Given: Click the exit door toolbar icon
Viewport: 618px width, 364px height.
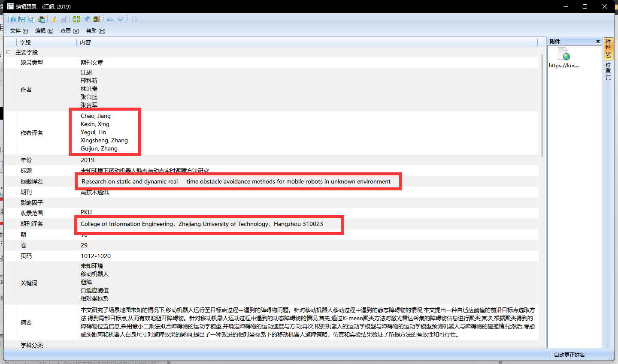Looking at the screenshot, I should tap(95, 19).
